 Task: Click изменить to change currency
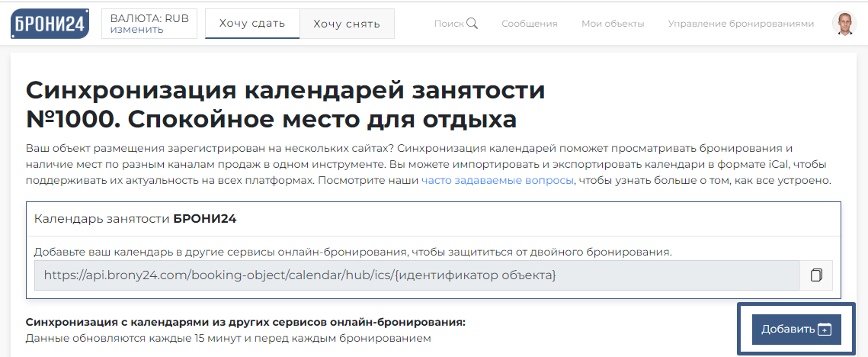tap(136, 30)
